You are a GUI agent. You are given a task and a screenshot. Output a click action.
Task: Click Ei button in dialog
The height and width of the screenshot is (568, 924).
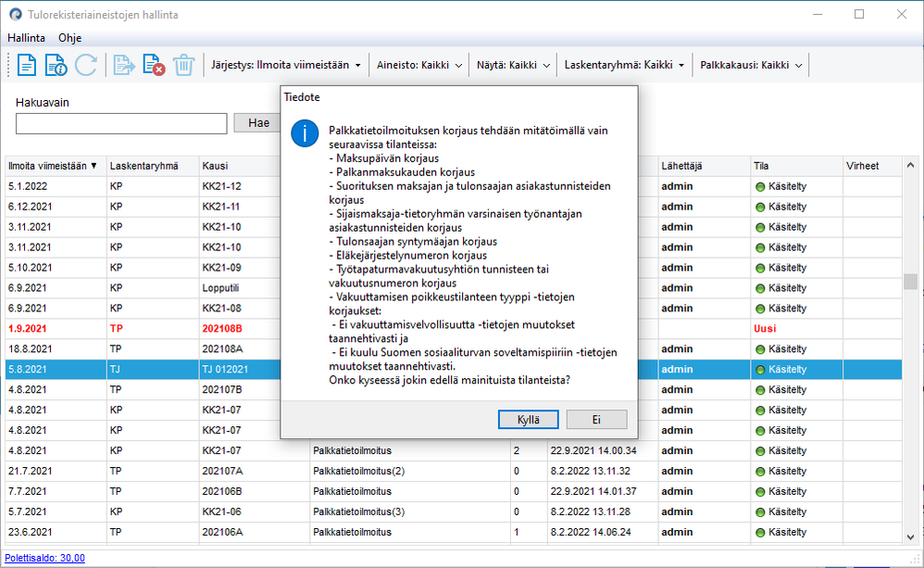(596, 420)
